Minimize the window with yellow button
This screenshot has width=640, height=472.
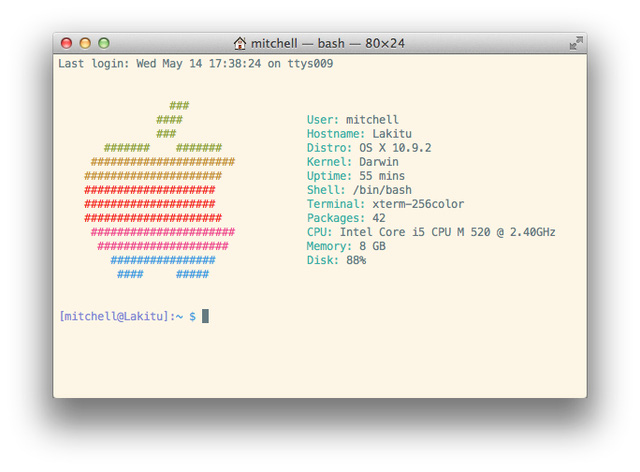coord(85,43)
